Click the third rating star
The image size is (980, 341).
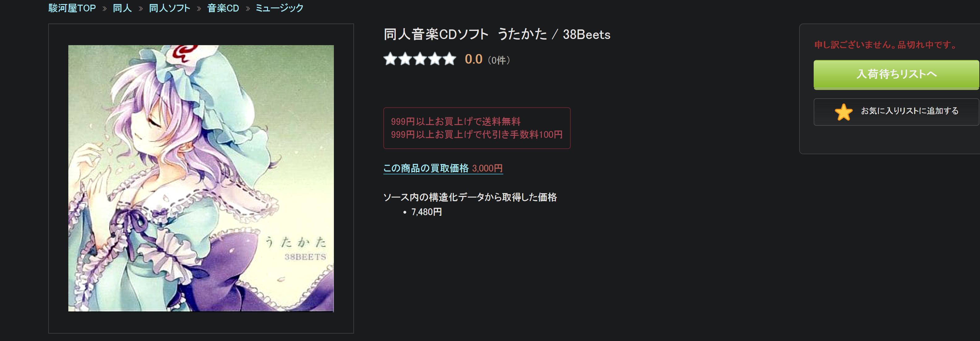pyautogui.click(x=420, y=59)
